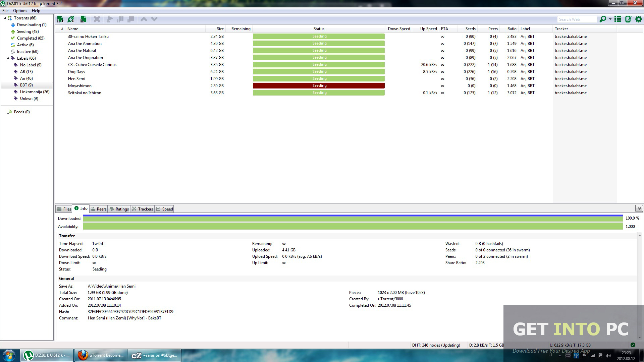Select the Aria the Animation torrent
644x362 pixels.
click(x=85, y=44)
